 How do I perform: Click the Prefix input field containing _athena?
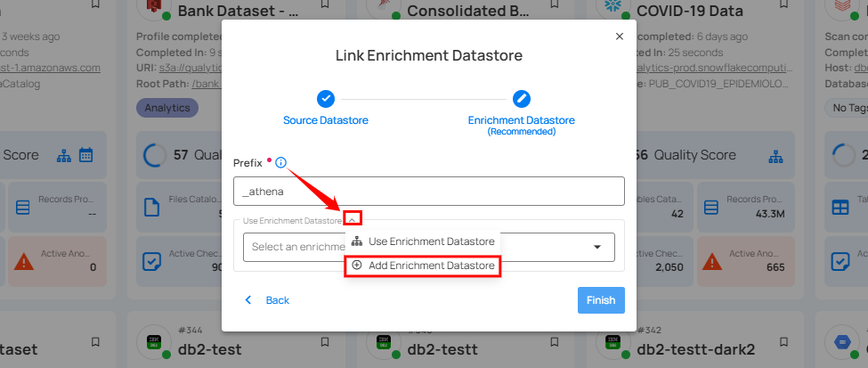click(429, 192)
